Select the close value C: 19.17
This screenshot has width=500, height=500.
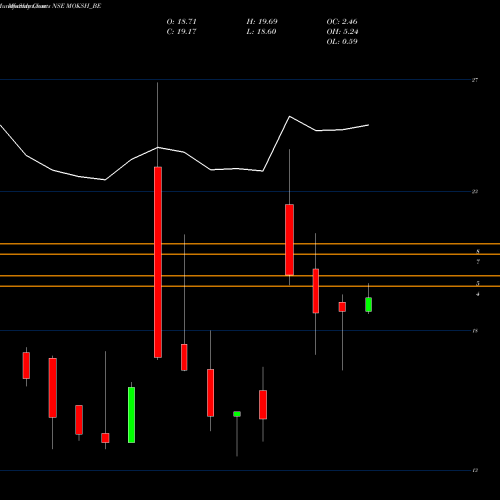(181, 32)
